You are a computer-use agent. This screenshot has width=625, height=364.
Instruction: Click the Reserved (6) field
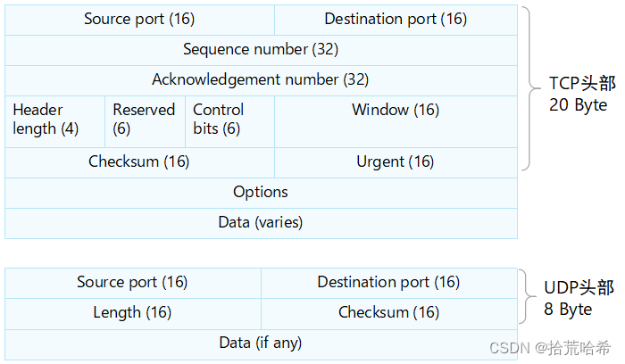click(x=144, y=120)
